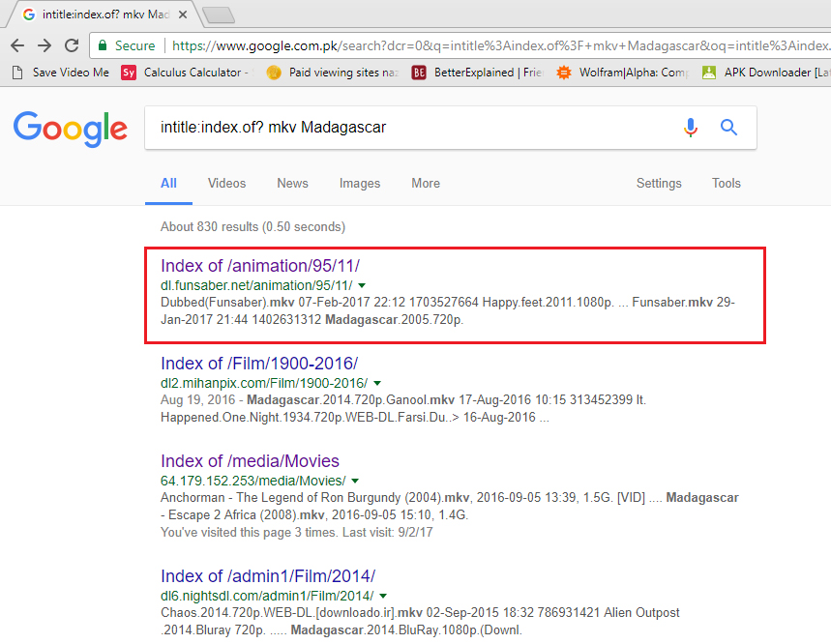Open result Index of /animation/95/11/
The height and width of the screenshot is (644, 831).
[260, 266]
